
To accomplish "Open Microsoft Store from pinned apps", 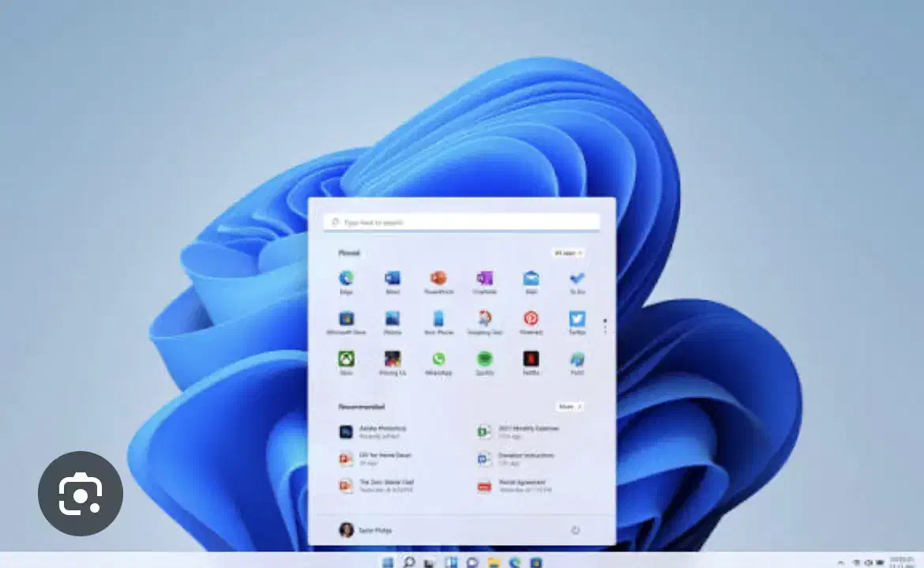I will tap(346, 323).
